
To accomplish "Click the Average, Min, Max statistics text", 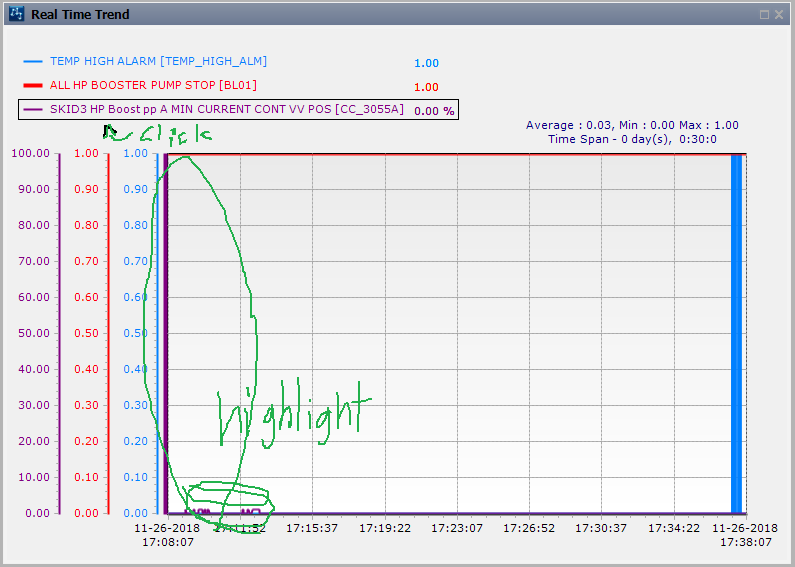I will tap(632, 125).
